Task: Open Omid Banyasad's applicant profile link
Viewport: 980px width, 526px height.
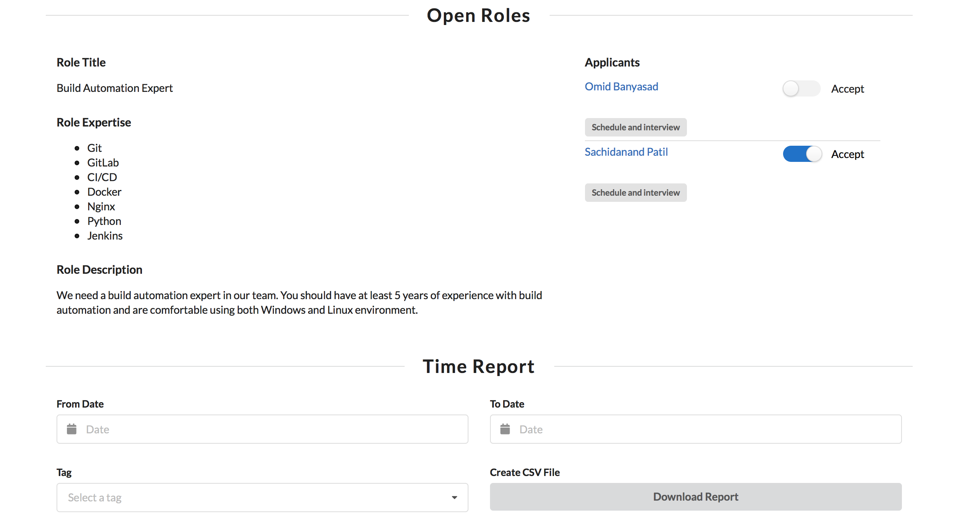Action: (x=621, y=87)
